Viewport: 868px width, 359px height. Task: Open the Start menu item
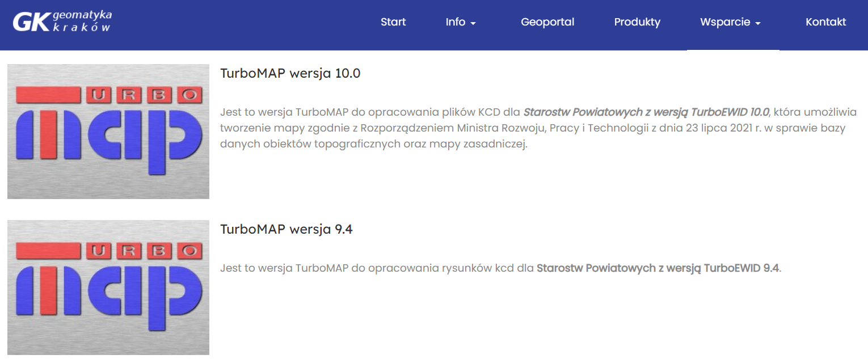coord(393,22)
